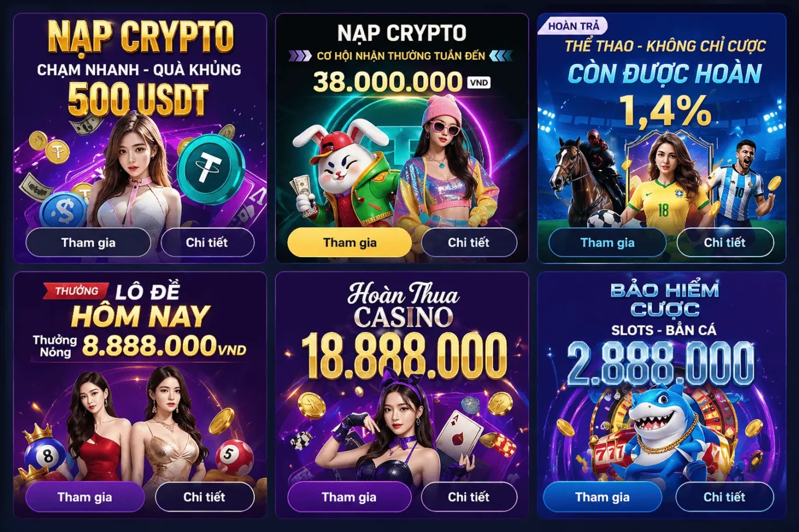Open Chi tiết for 38.000.000 VND promo
The height and width of the screenshot is (532, 799).
(469, 242)
